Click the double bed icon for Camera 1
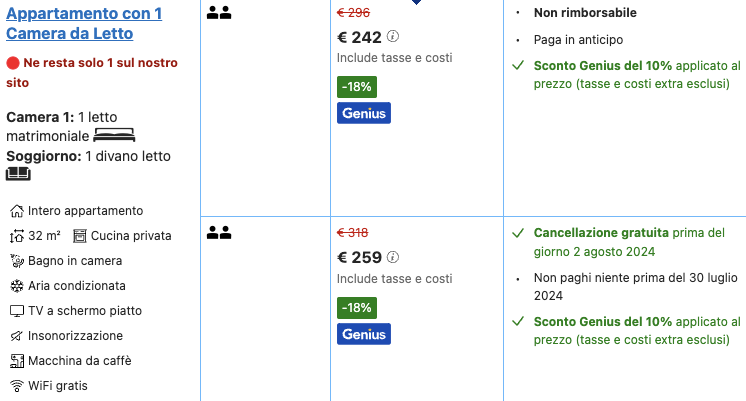Screen dimensions: 746x401 114,135
